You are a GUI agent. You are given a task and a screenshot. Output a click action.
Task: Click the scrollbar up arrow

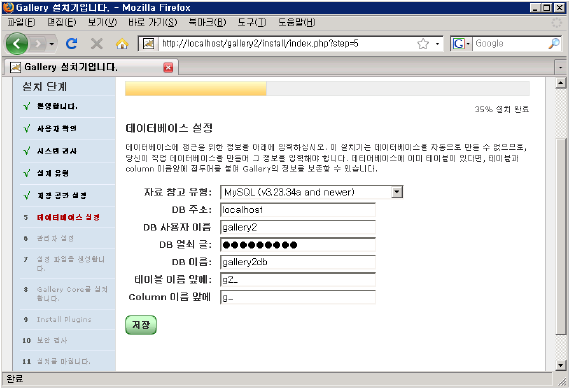click(561, 83)
